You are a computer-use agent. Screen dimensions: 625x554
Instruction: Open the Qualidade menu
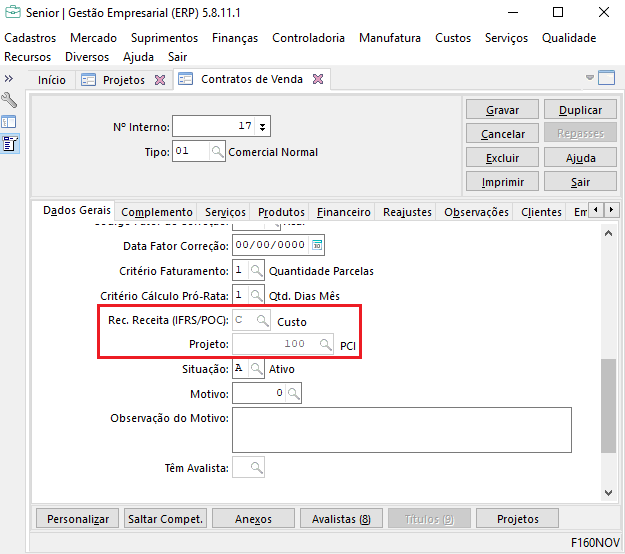[x=569, y=38]
